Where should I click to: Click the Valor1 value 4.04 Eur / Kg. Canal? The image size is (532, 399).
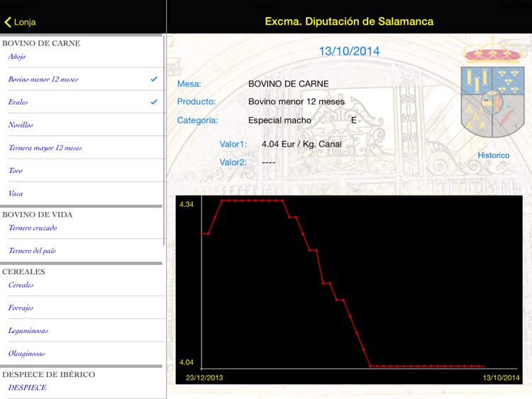pyautogui.click(x=301, y=144)
